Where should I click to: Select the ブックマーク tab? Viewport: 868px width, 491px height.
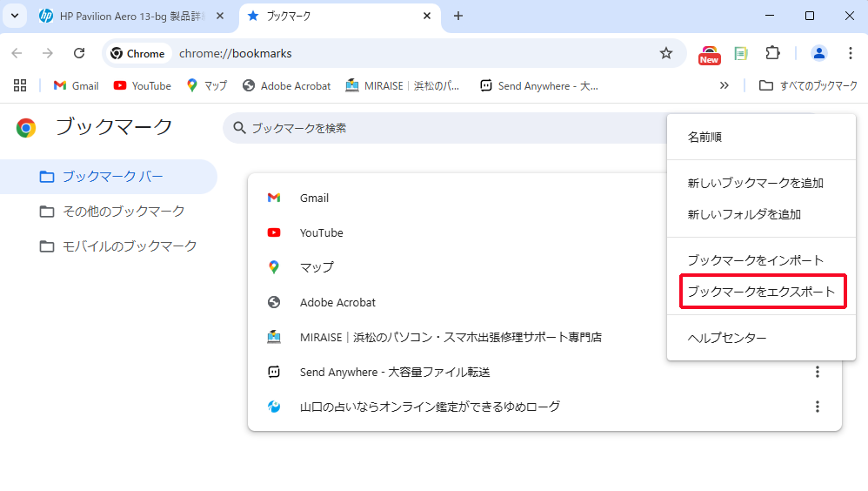340,16
